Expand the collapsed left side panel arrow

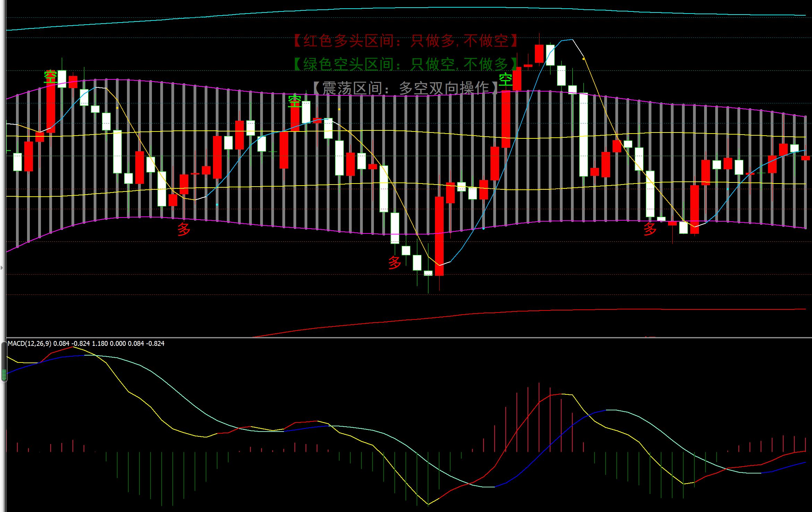[2, 267]
